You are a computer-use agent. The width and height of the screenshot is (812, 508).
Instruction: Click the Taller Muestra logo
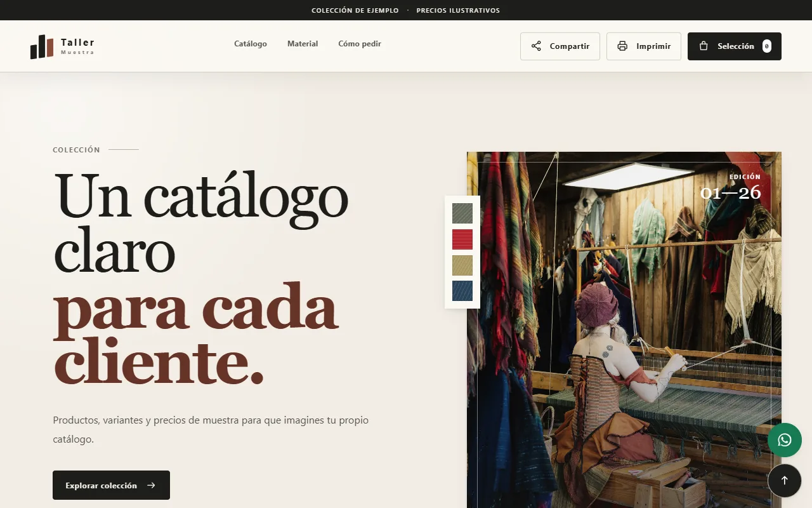click(62, 46)
